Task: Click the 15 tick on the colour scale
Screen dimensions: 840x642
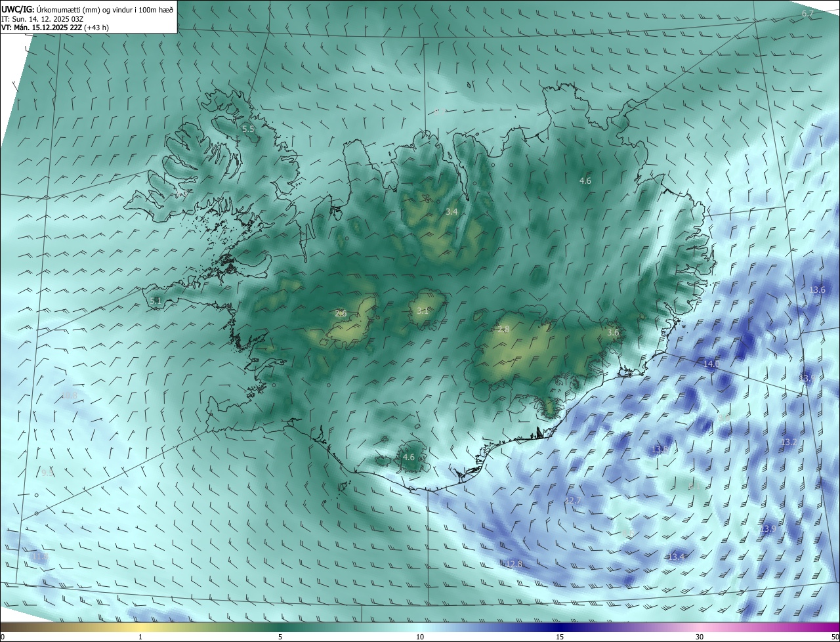Action: click(x=560, y=637)
